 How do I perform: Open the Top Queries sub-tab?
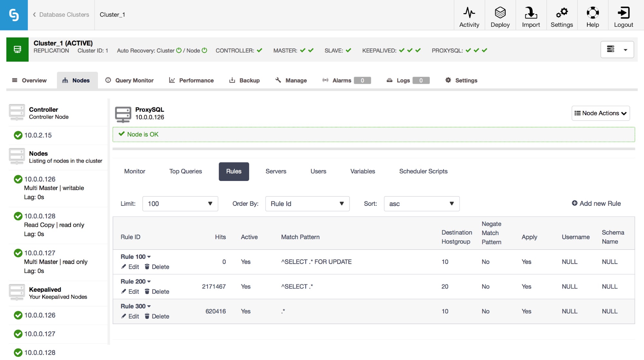186,171
